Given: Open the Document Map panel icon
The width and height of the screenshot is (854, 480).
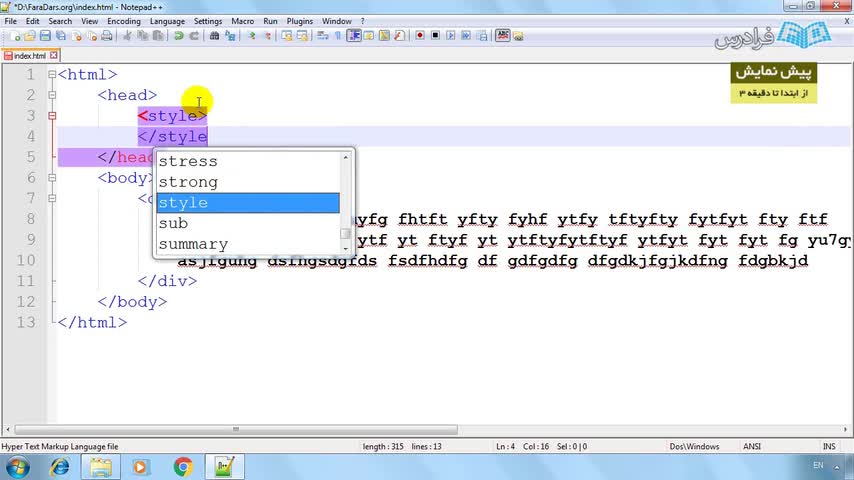Looking at the screenshot, I should tap(384, 36).
